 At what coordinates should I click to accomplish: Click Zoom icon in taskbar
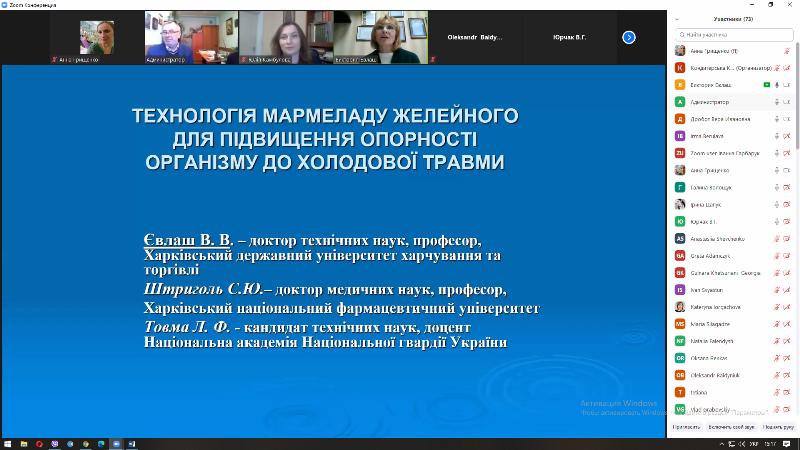[116, 444]
